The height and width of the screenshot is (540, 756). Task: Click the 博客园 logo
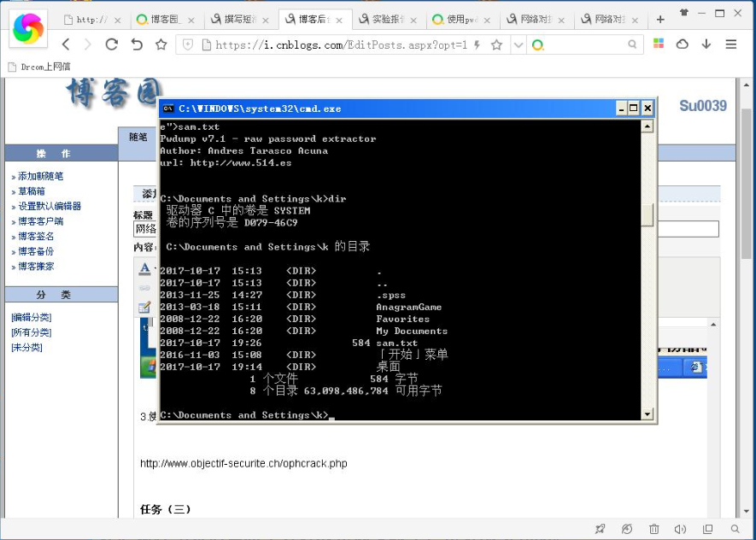pyautogui.click(x=114, y=92)
